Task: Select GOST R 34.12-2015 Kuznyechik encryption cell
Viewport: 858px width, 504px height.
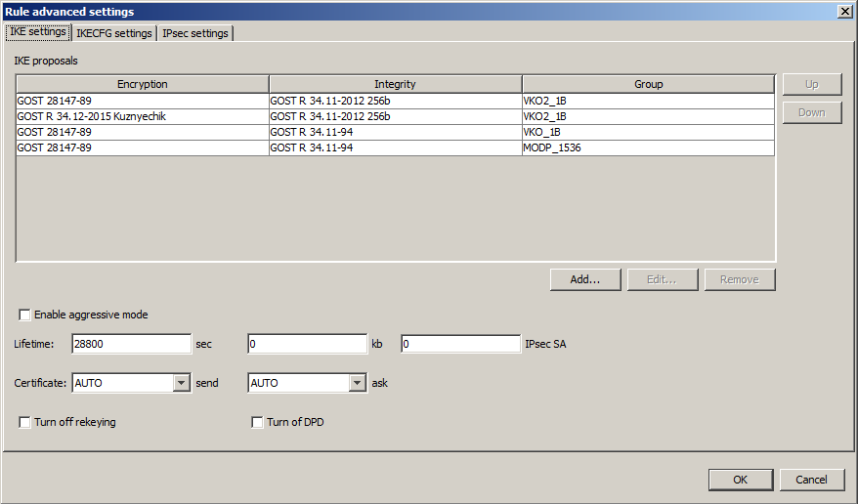Action: pyautogui.click(x=143, y=116)
